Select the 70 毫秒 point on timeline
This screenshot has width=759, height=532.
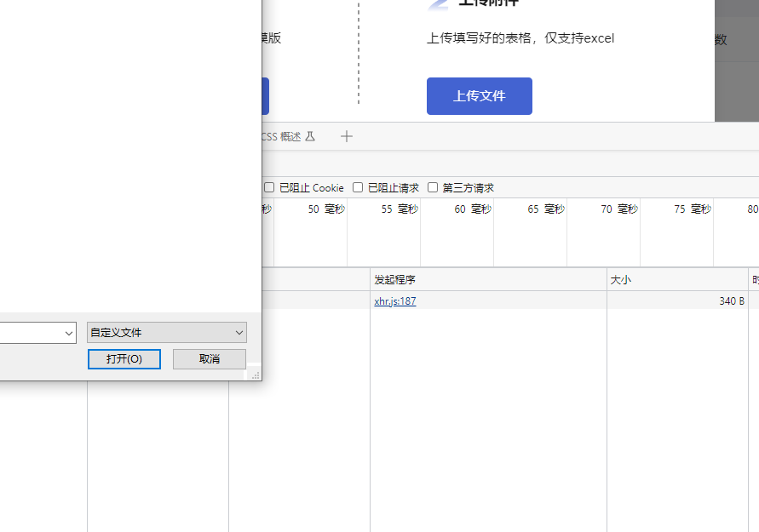pos(619,209)
